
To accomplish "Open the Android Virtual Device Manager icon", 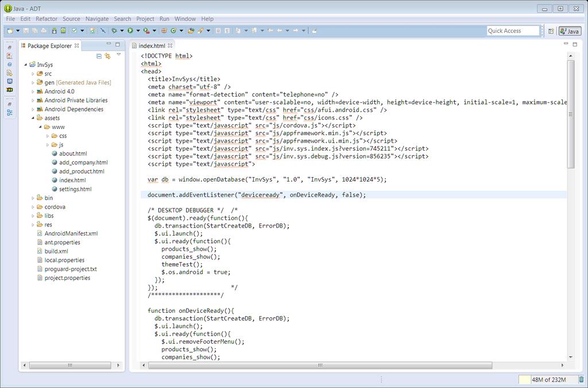I will [x=63, y=31].
